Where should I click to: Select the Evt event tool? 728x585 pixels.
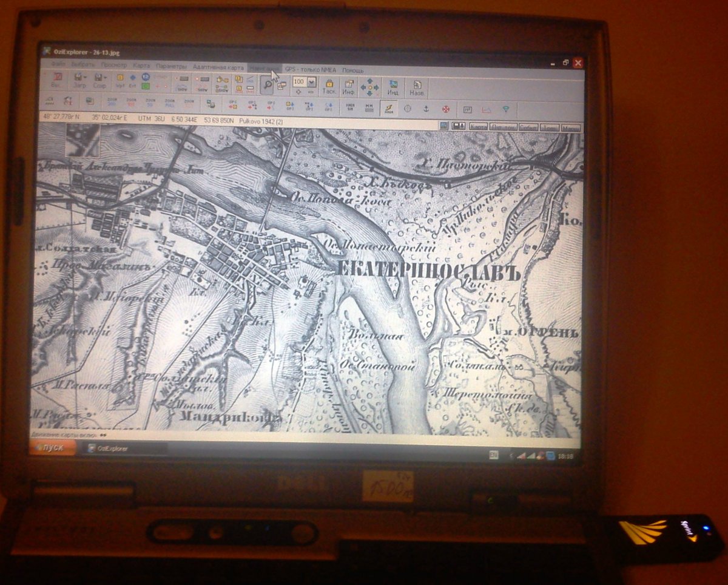[132, 81]
